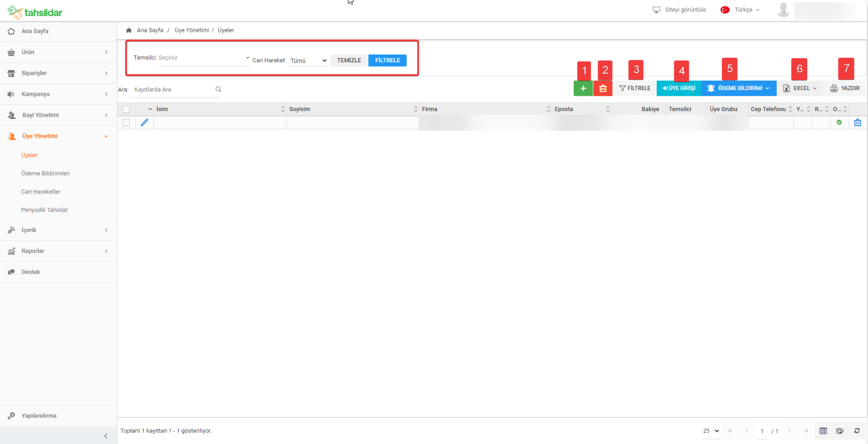Click the Cep Telefonu column sort arrows
The height and width of the screenshot is (444, 868).
click(790, 109)
